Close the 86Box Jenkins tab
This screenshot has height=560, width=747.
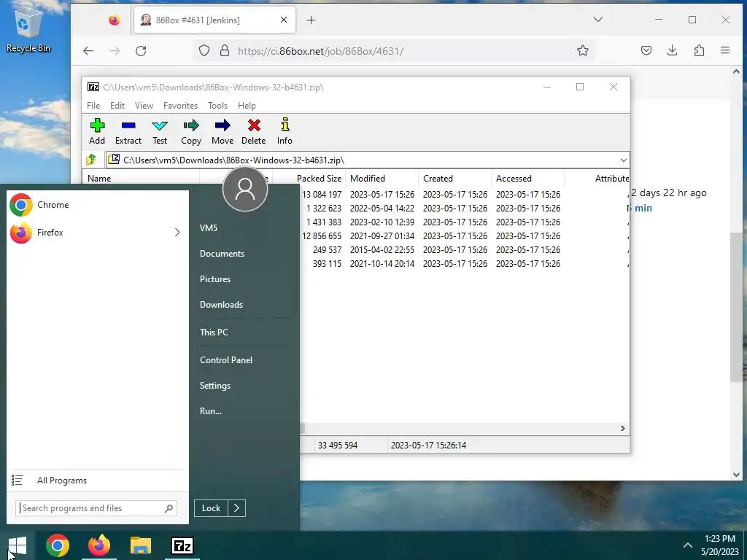coord(284,20)
